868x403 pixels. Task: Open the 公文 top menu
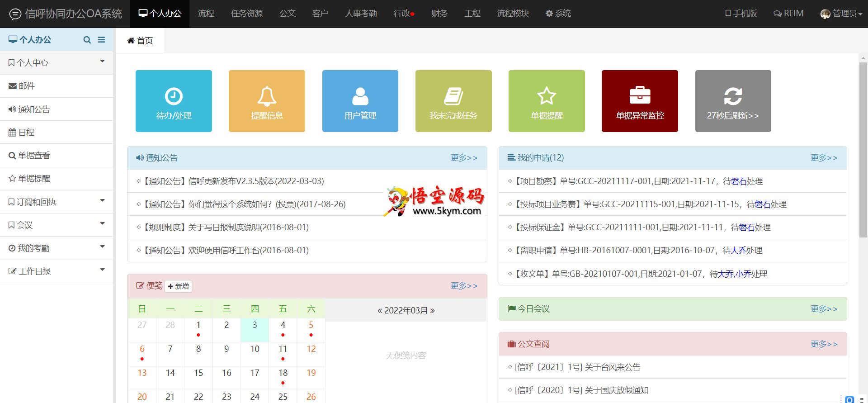288,14
